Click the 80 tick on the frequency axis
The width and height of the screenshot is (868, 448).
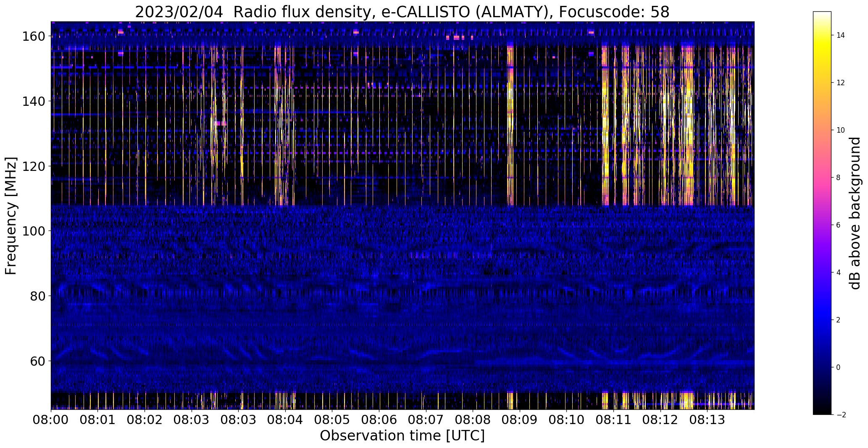click(x=38, y=296)
